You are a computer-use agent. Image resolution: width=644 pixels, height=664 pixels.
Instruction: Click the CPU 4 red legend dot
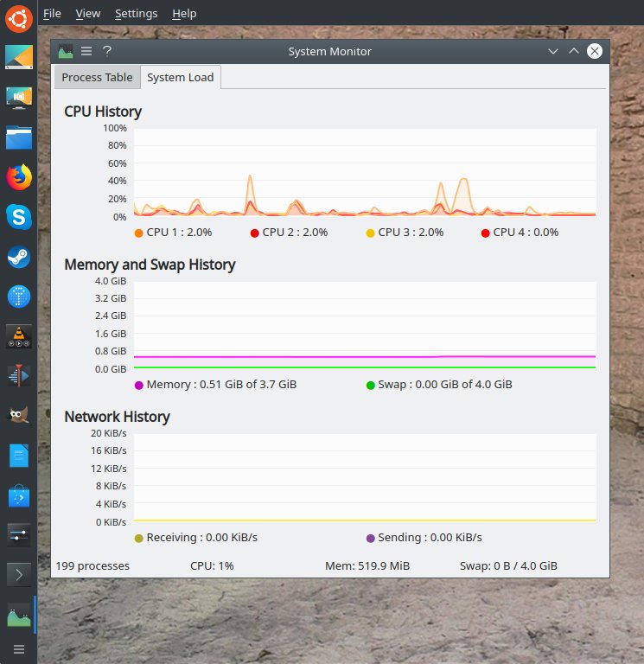[x=485, y=233]
